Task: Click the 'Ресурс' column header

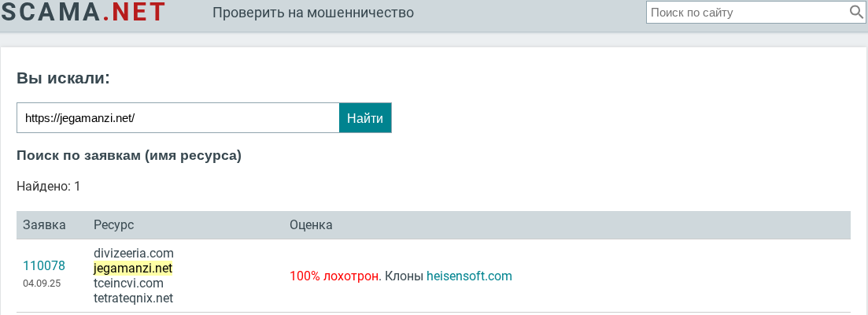Action: pyautogui.click(x=114, y=224)
